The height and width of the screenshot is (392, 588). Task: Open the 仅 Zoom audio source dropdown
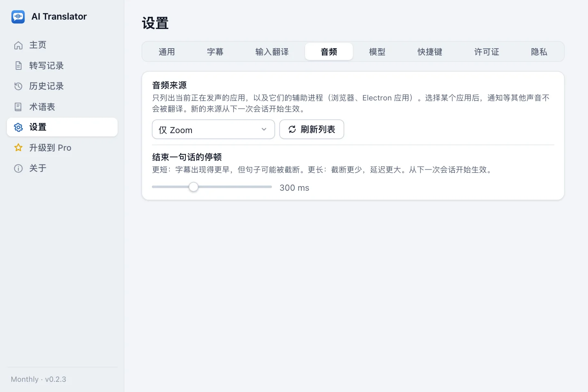[213, 129]
